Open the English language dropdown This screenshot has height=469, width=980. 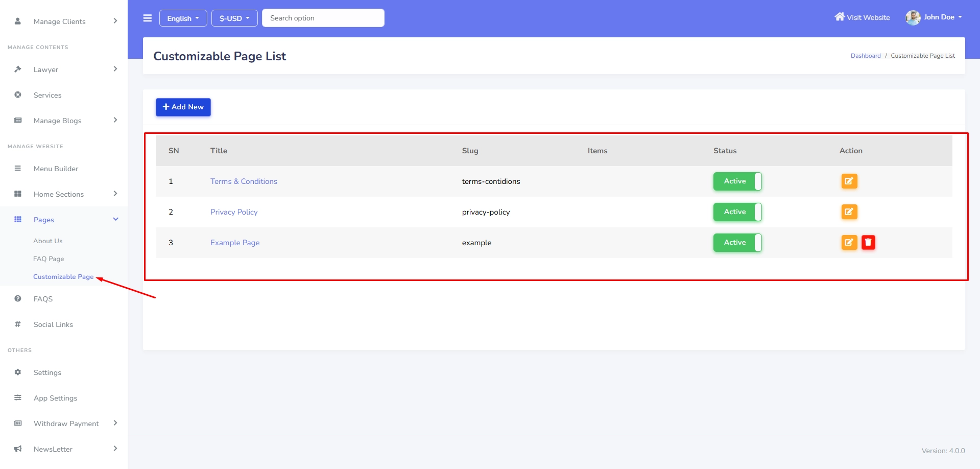click(183, 18)
